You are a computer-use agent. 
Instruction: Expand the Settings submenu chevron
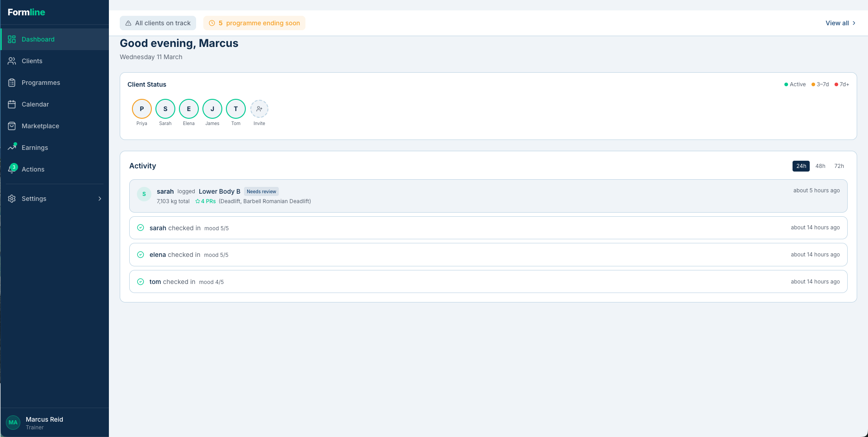point(99,199)
